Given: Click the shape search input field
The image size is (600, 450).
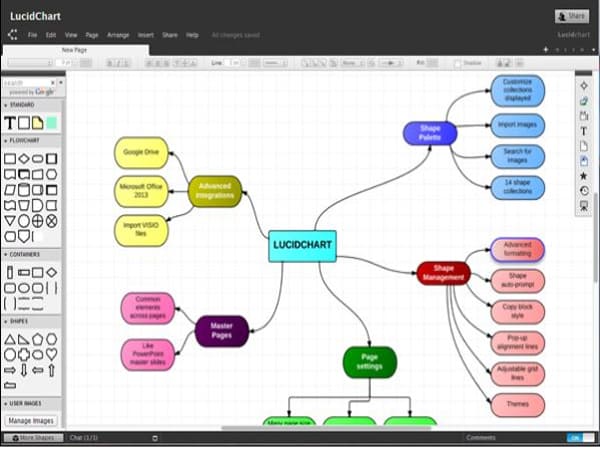Looking at the screenshot, I should coord(27,83).
